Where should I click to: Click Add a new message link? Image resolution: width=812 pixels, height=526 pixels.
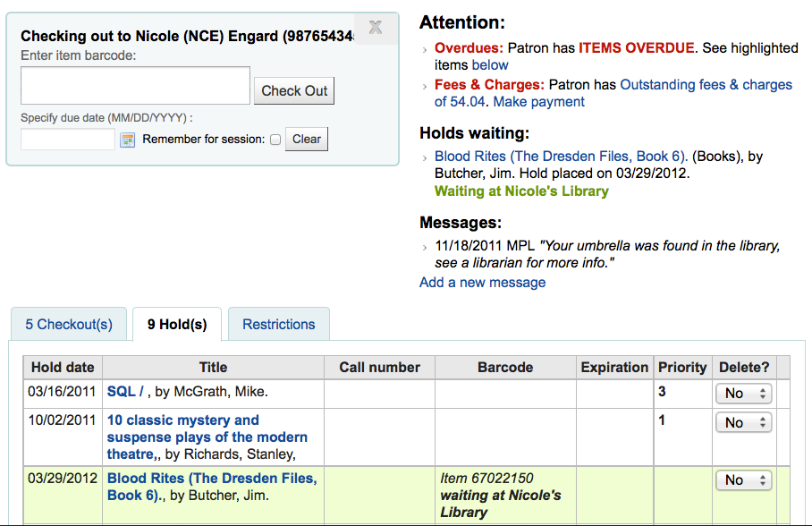click(482, 283)
